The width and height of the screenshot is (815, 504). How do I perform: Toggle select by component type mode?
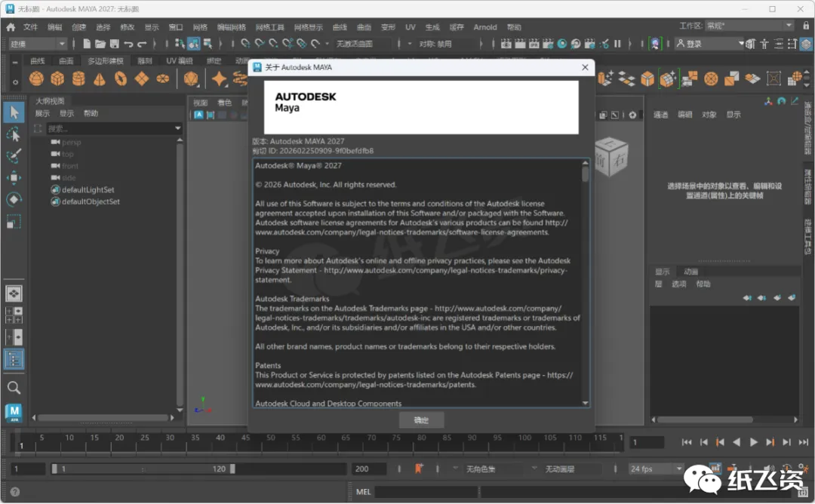pos(208,44)
